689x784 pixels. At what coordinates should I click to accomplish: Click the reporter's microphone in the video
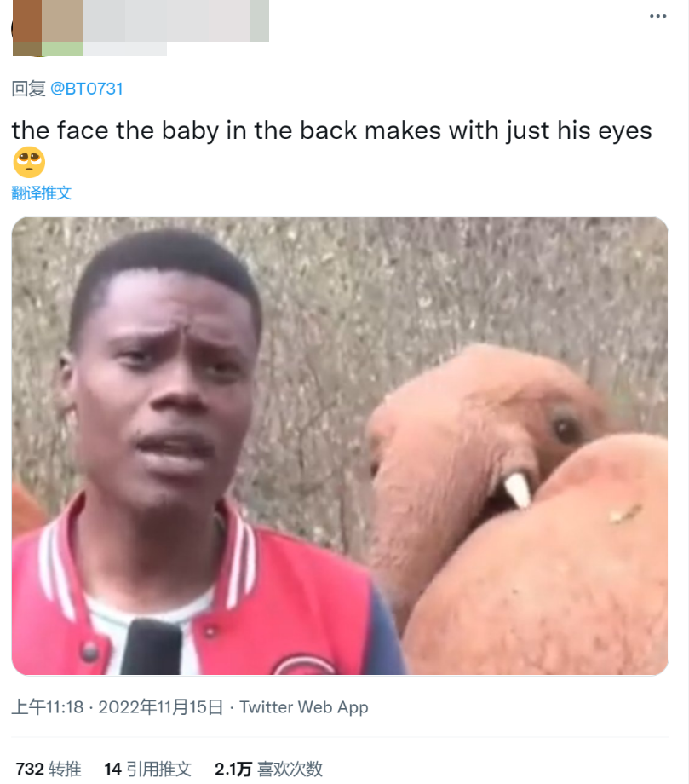pos(152,647)
